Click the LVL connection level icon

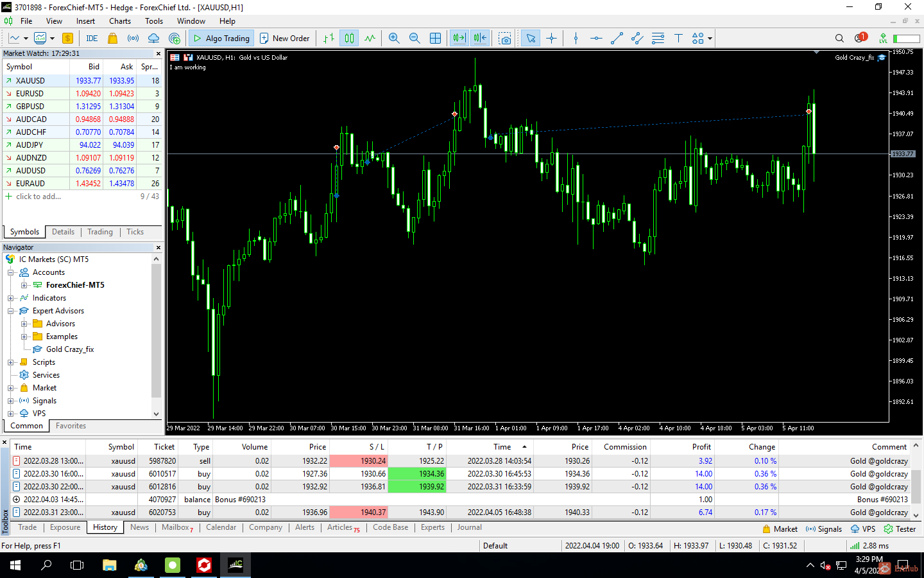pyautogui.click(x=884, y=38)
